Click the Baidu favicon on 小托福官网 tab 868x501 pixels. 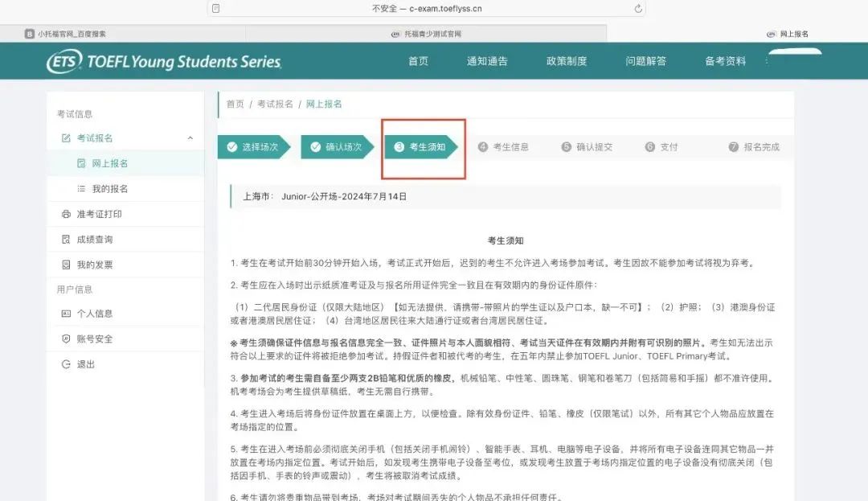[x=30, y=34]
